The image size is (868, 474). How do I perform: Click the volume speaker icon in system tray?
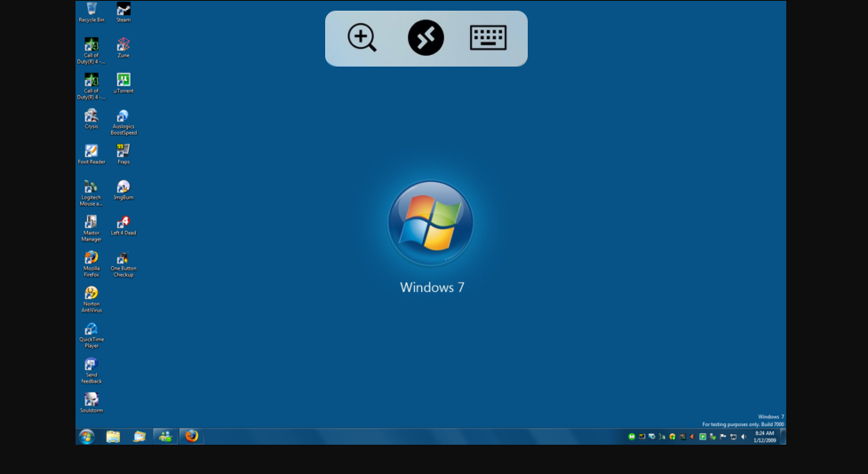click(745, 437)
